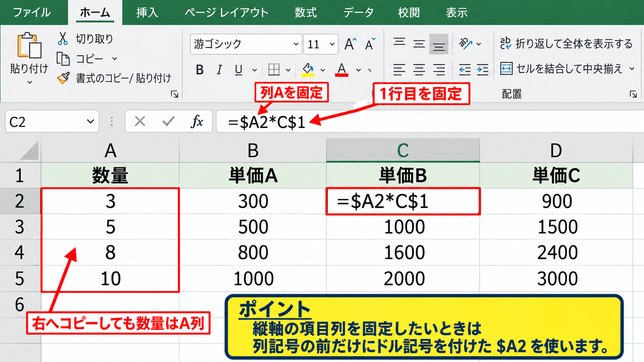Align cell text right
This screenshot has width=644, height=362.
pos(439,70)
